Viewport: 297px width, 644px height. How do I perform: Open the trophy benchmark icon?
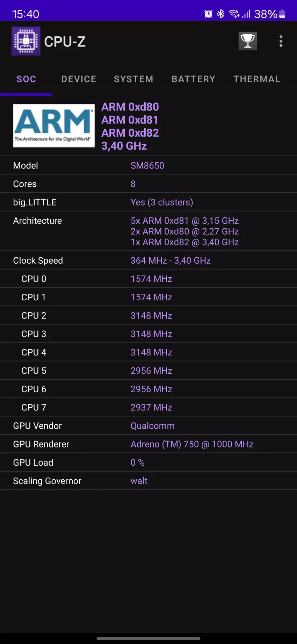coord(248,41)
